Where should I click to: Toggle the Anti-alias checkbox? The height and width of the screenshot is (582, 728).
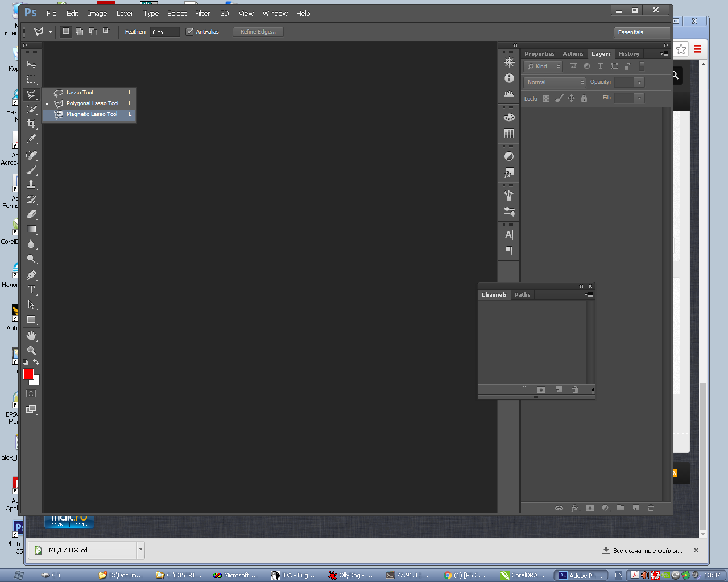click(x=190, y=32)
